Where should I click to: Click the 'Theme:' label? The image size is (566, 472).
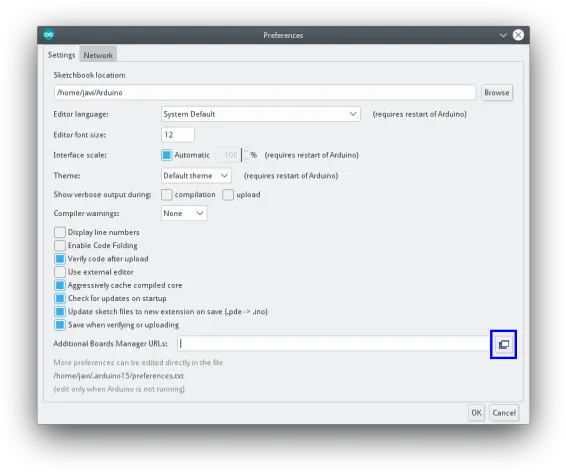point(67,176)
